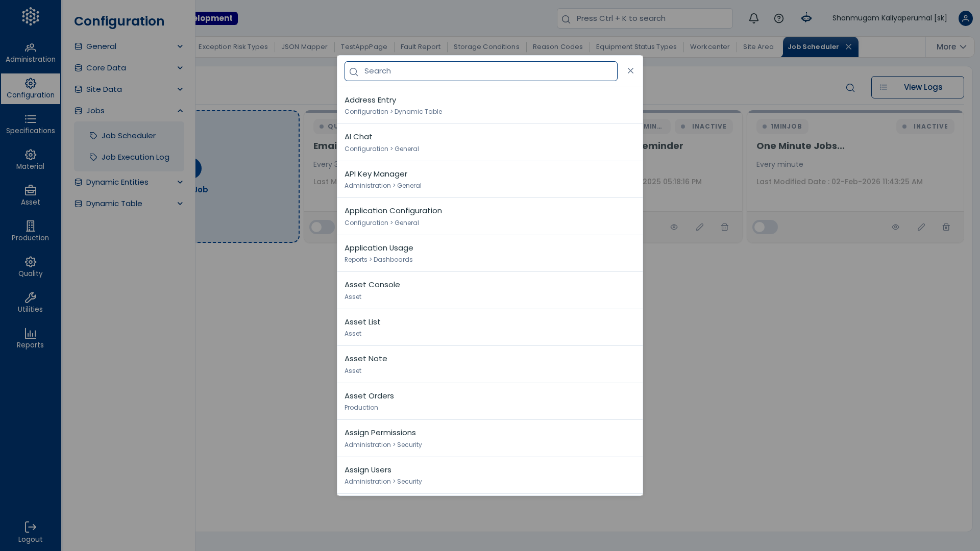Delete the Reminder job card
Viewport: 980px width, 551px height.
(725, 227)
